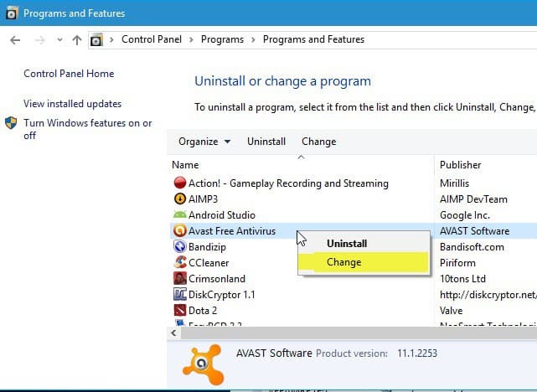This screenshot has height=392, width=537.
Task: Click the Crimsonland game icon
Action: point(180,278)
